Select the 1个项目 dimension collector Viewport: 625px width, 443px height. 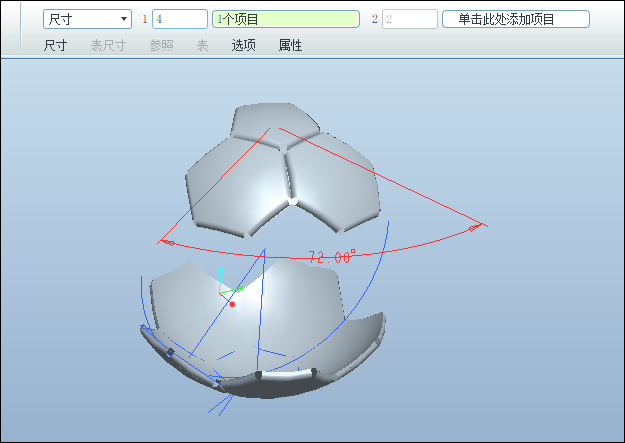pyautogui.click(x=286, y=19)
